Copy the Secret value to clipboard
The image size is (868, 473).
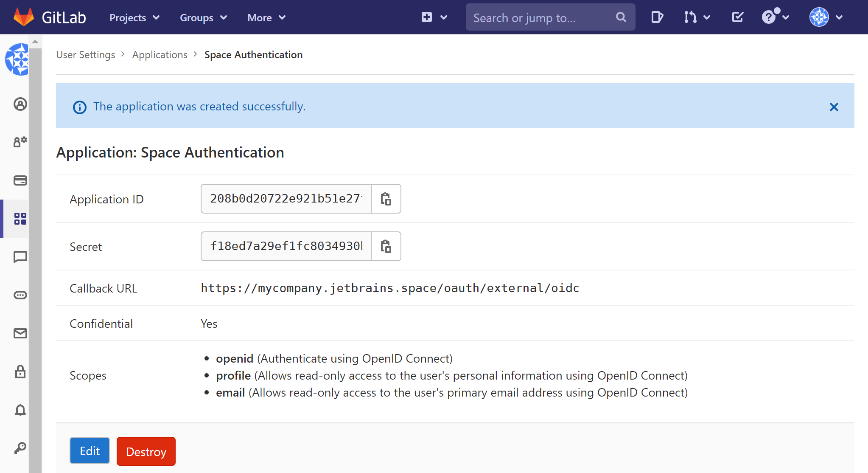pos(386,246)
